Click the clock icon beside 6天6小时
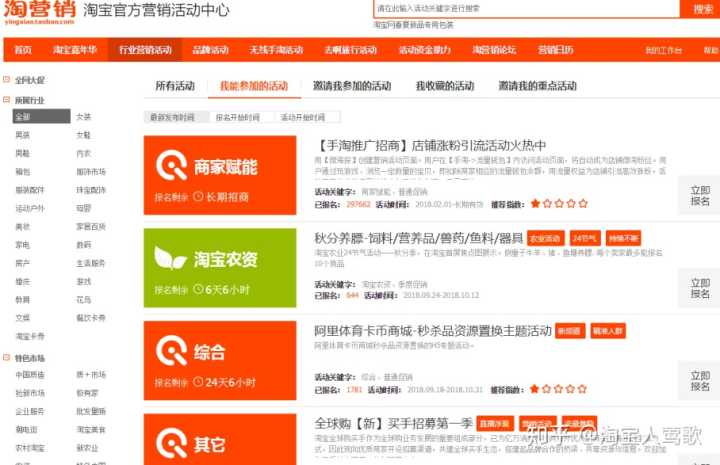720x465 pixels. [198, 289]
